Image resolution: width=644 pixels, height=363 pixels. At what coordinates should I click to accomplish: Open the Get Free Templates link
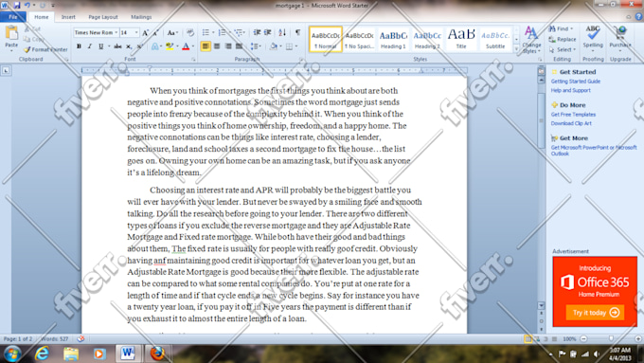[x=573, y=115]
